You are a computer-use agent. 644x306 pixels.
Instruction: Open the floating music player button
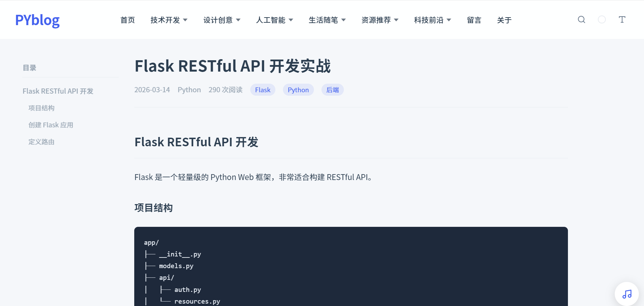pos(627,294)
